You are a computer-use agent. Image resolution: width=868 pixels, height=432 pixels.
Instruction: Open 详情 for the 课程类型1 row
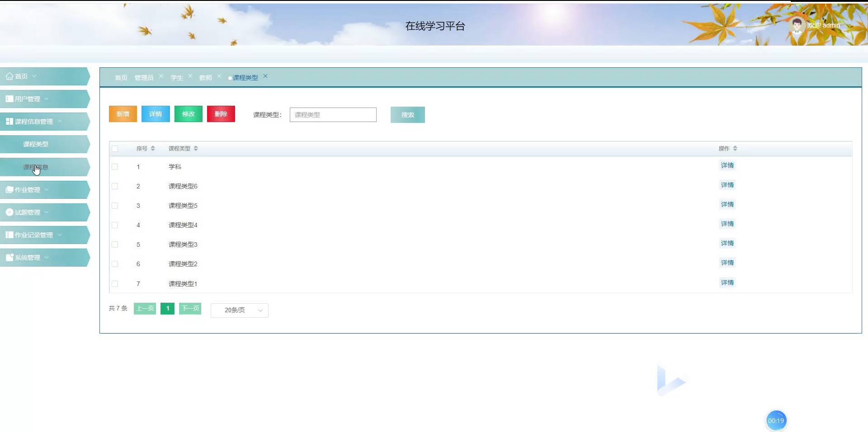(x=727, y=282)
